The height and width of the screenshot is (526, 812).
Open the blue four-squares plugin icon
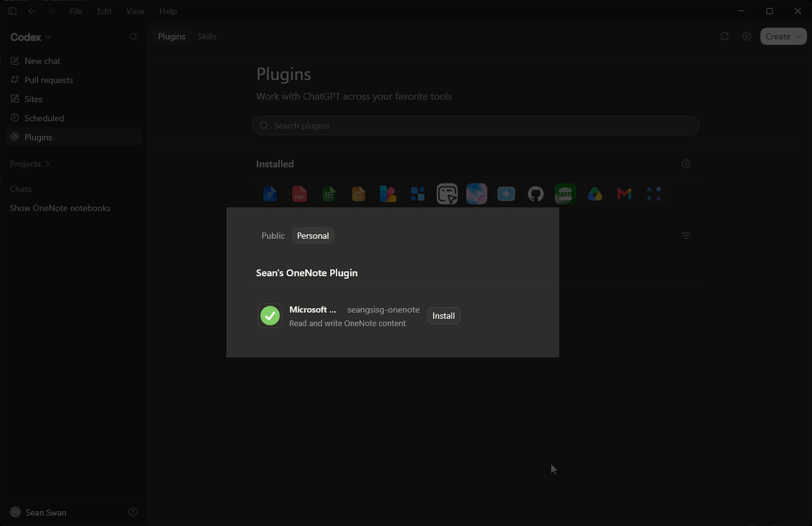pyautogui.click(x=418, y=194)
